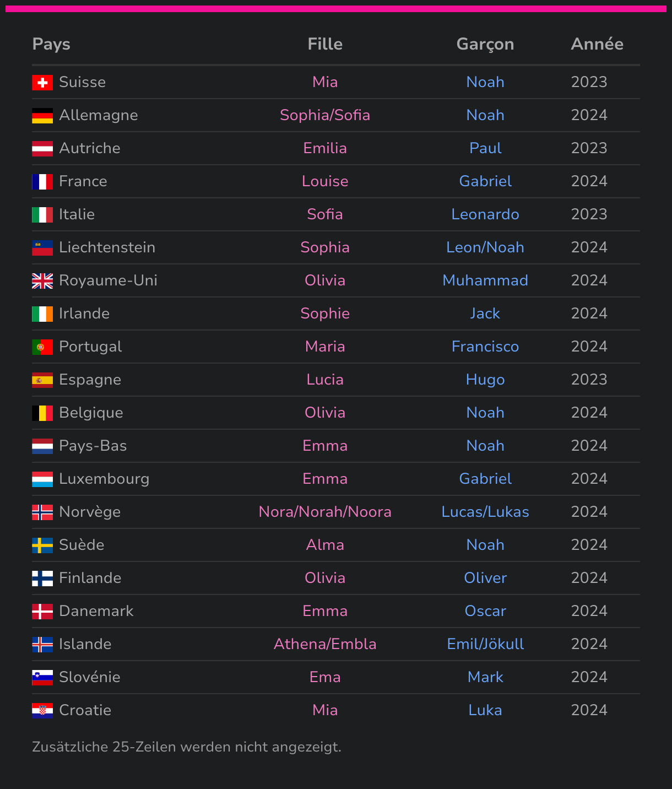Image resolution: width=672 pixels, height=789 pixels.
Task: Click the Liechtenstein flag icon
Action: [x=42, y=248]
